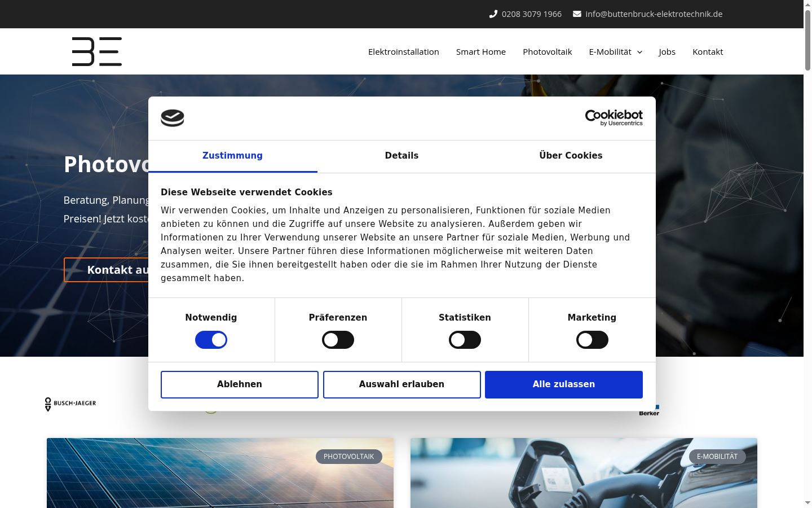Screen dimensions: 812x508
Task: Click the PHOTOVOLTAIK category badge
Action: click(x=349, y=457)
